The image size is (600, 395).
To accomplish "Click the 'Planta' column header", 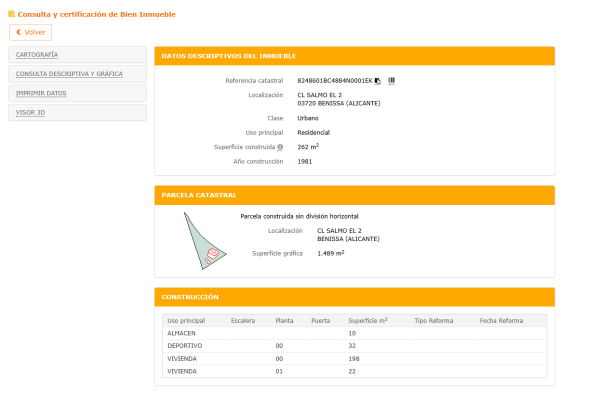I will 284,321.
